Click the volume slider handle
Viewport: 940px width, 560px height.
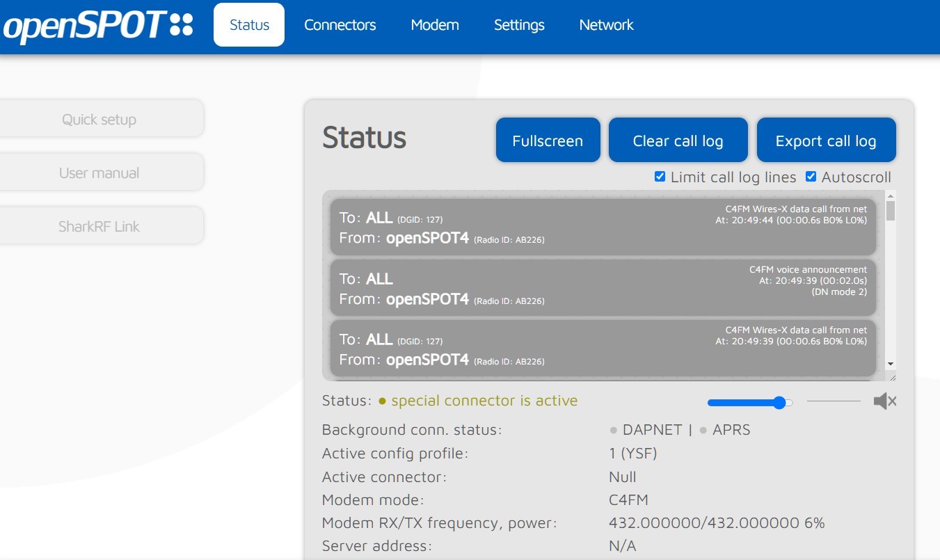point(780,402)
